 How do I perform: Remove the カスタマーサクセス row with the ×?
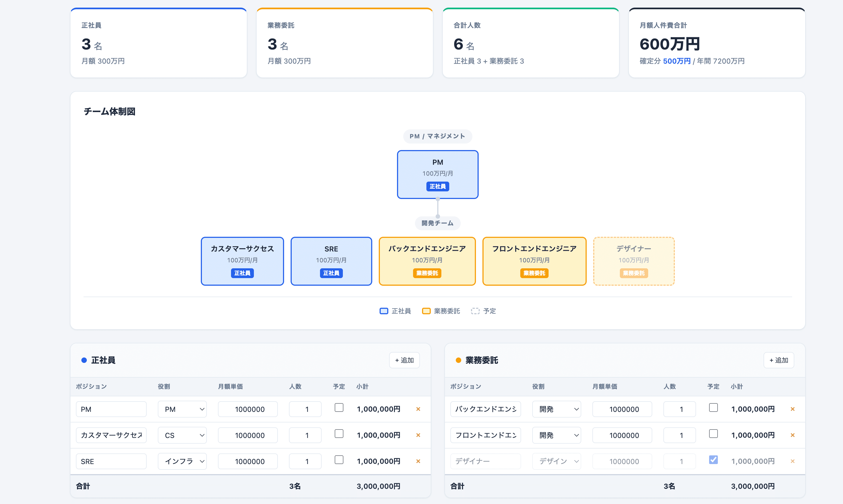(x=418, y=435)
